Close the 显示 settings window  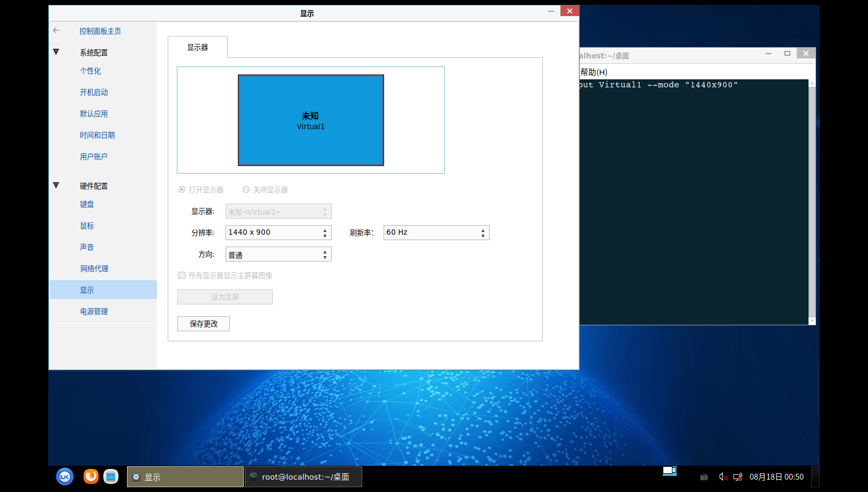tap(570, 11)
